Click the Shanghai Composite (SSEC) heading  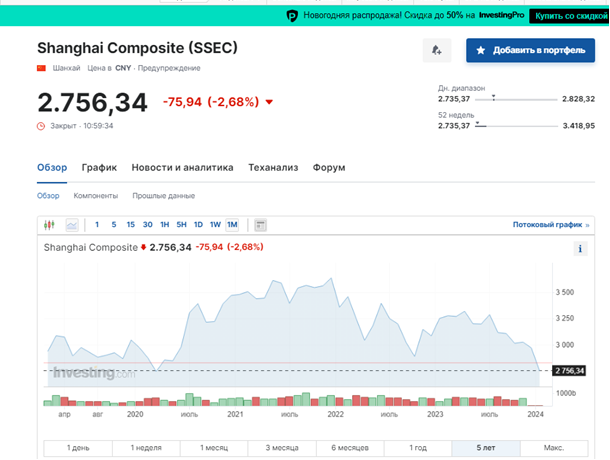tap(137, 48)
